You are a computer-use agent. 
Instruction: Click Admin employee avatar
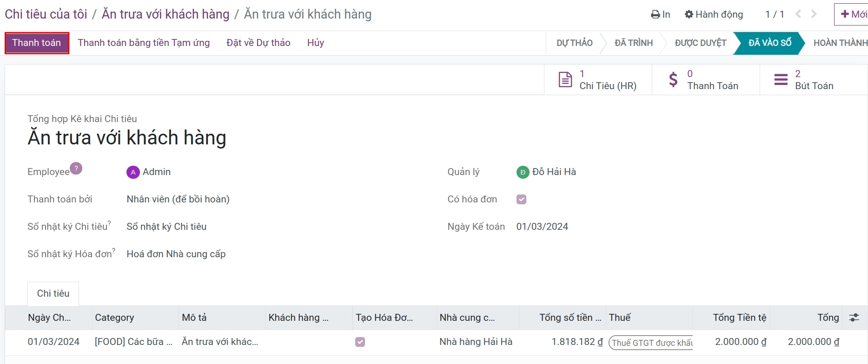tap(133, 172)
